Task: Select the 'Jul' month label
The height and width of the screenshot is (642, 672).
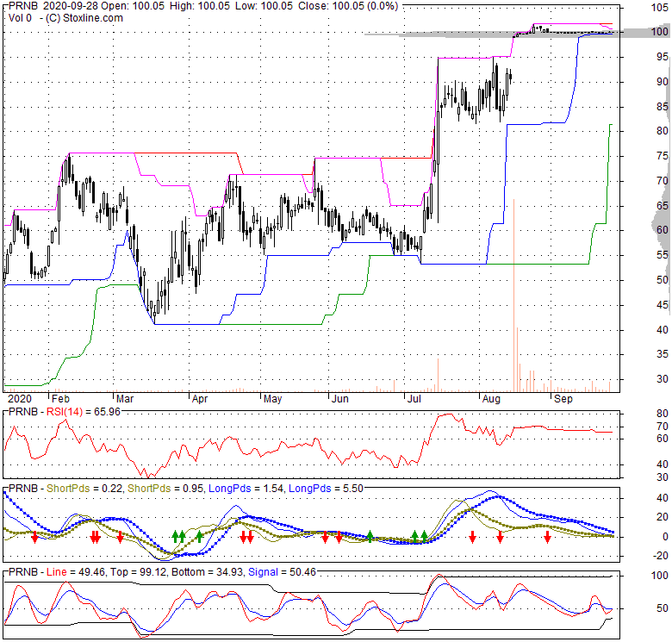Action: click(414, 399)
